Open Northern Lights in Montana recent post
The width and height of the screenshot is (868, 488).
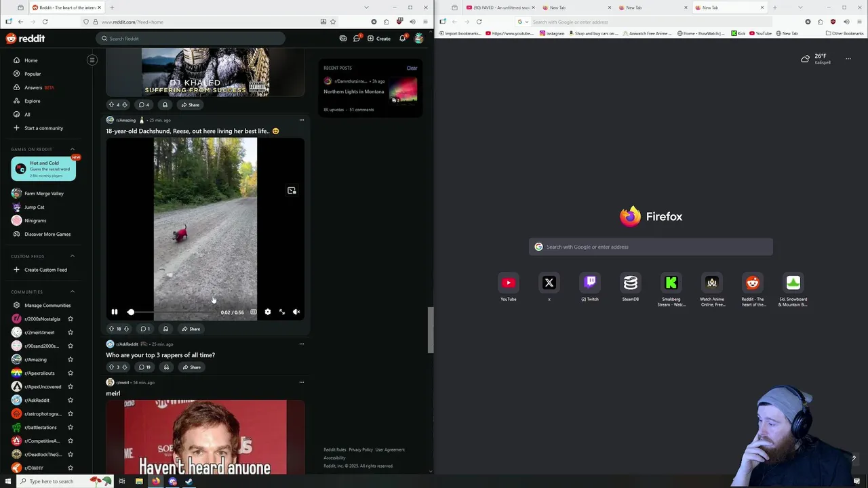pyautogui.click(x=353, y=91)
